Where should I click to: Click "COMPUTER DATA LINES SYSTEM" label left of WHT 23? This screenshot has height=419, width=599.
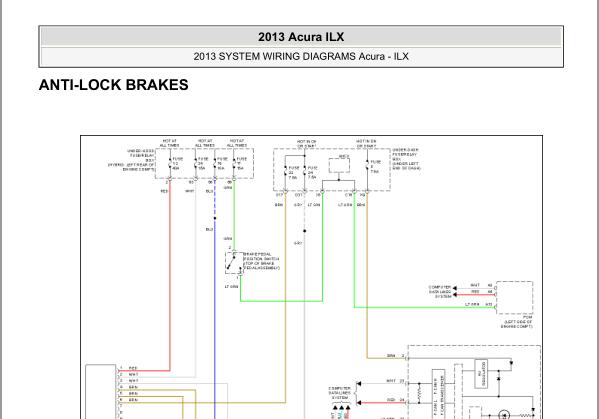coord(340,393)
